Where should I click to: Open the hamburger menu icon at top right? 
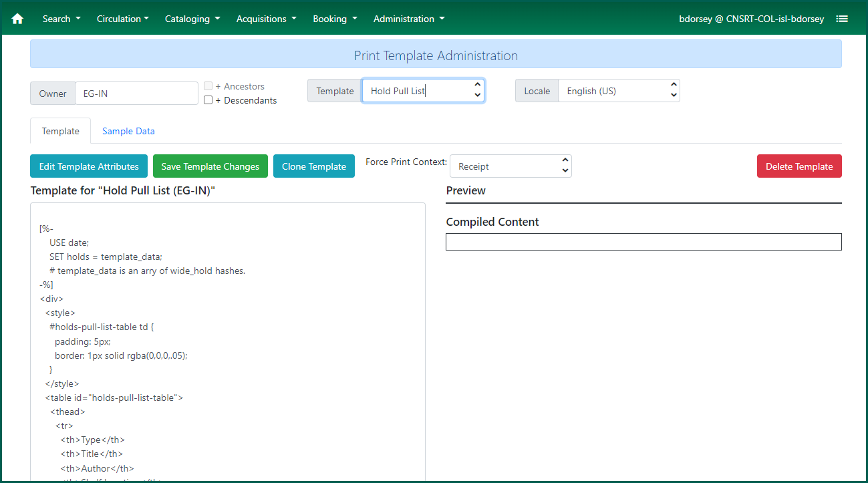[x=842, y=19]
